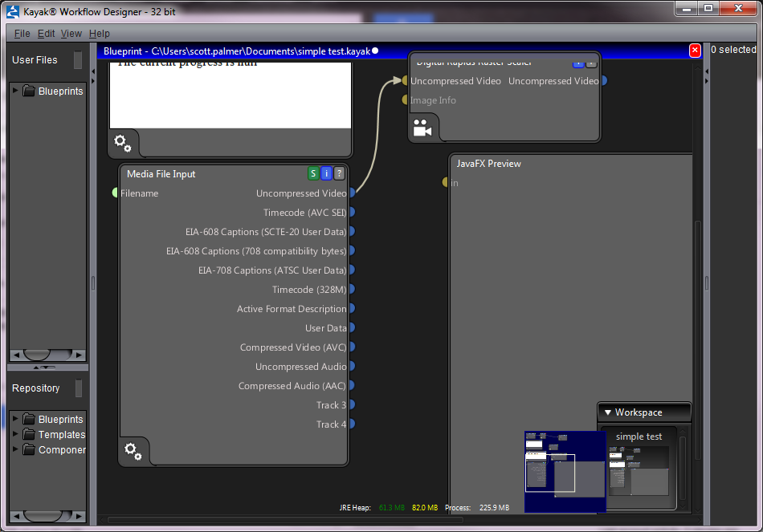The height and width of the screenshot is (532, 763).
Task: Click the Track 3 output port
Action: point(353,404)
